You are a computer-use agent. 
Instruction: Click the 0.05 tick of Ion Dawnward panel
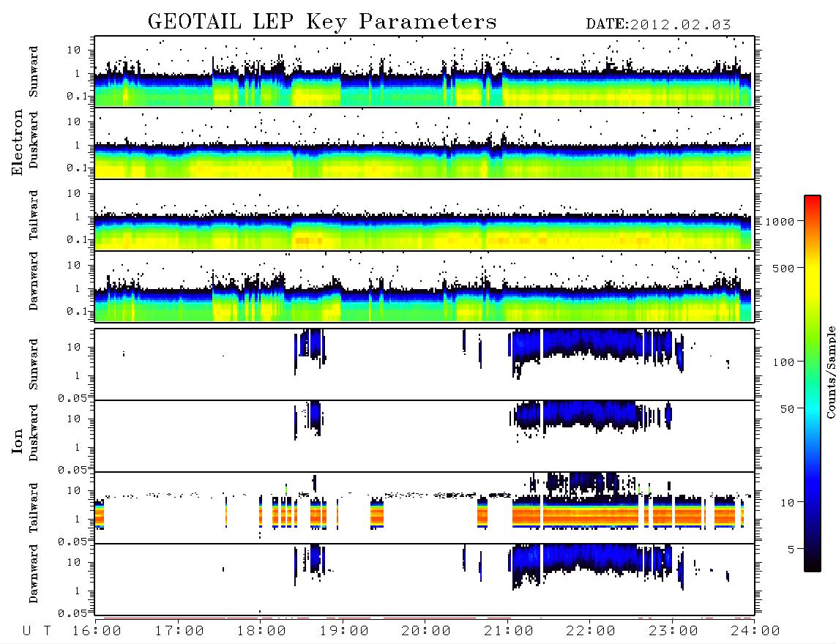pos(72,613)
